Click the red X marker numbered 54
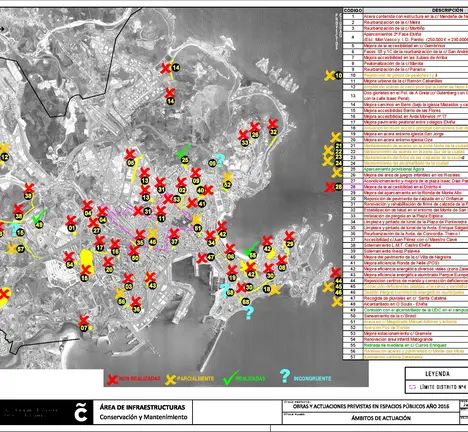 click(x=69, y=256)
